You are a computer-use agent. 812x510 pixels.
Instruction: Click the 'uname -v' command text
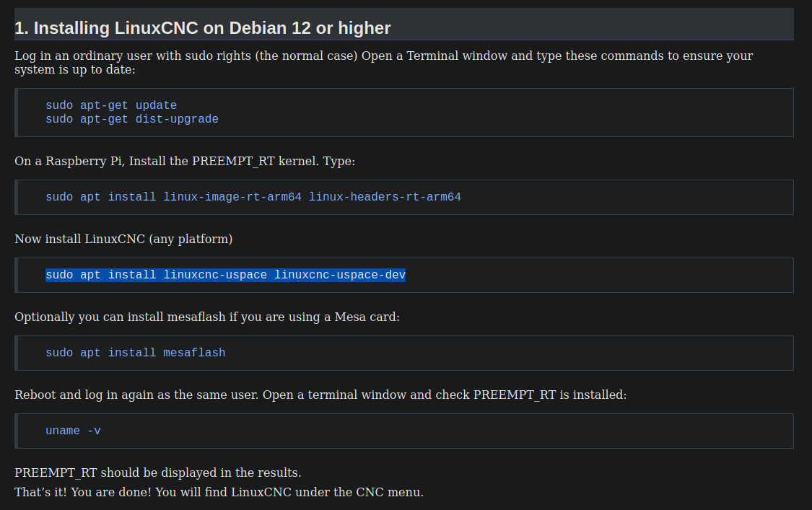[x=73, y=431]
